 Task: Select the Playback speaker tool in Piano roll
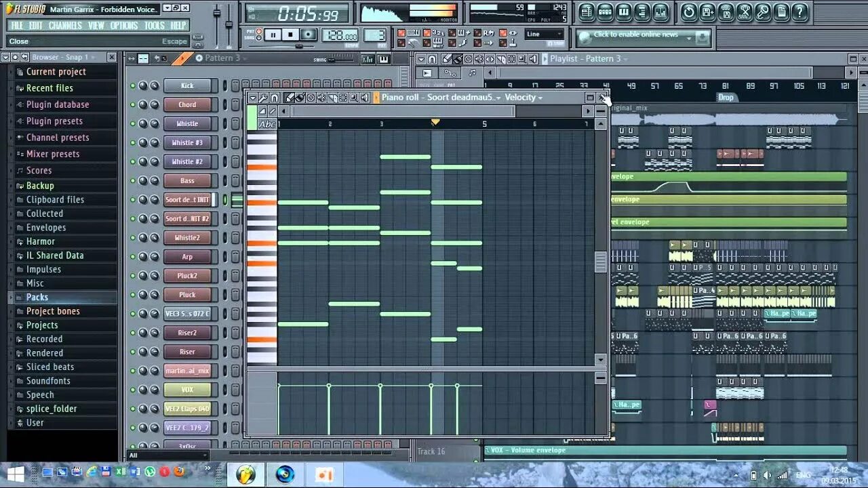coord(365,98)
